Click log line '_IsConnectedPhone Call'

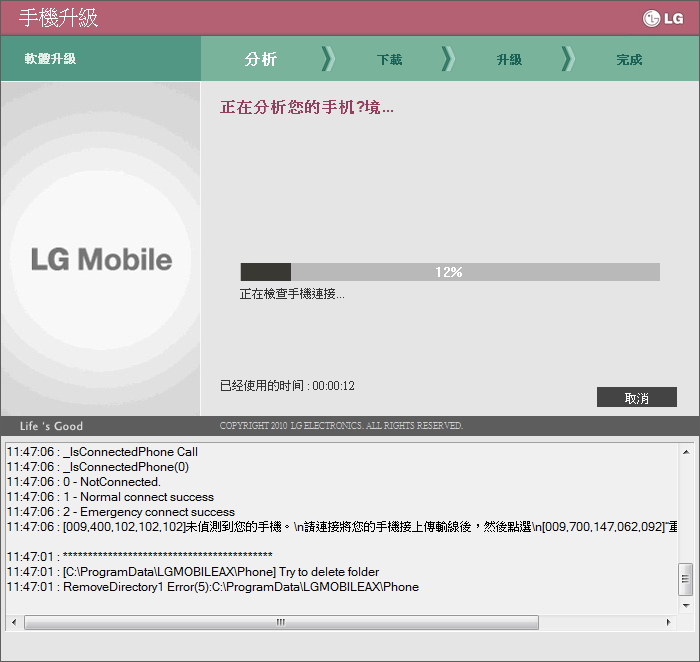point(102,452)
